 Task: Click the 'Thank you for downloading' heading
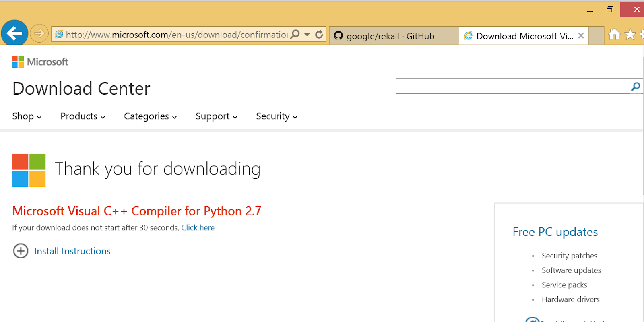tap(158, 169)
